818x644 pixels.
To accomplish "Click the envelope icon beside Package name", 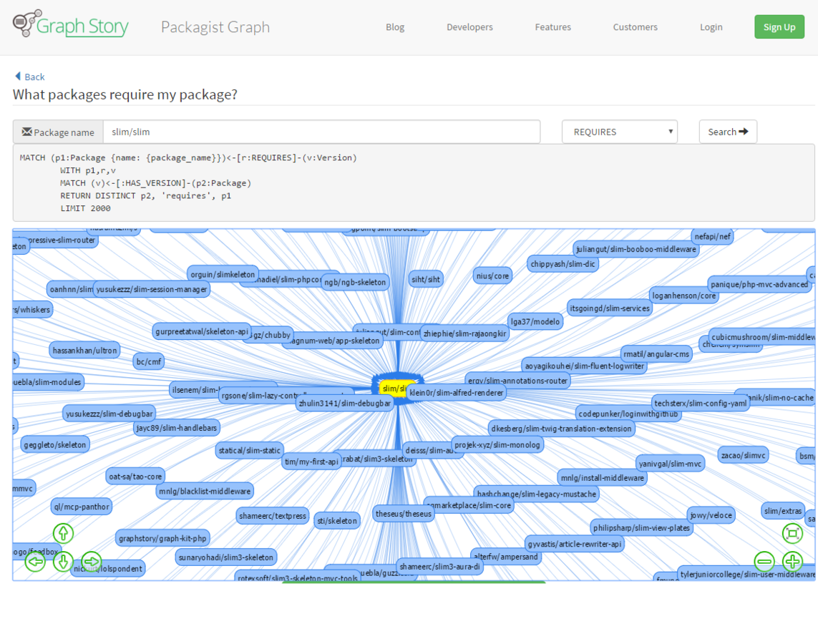I will tap(26, 132).
